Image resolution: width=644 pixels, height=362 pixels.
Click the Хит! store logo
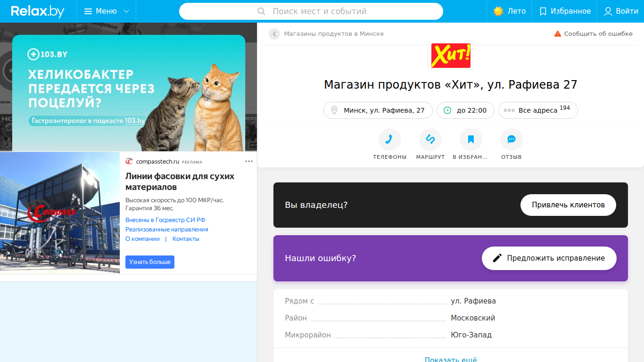[450, 55]
